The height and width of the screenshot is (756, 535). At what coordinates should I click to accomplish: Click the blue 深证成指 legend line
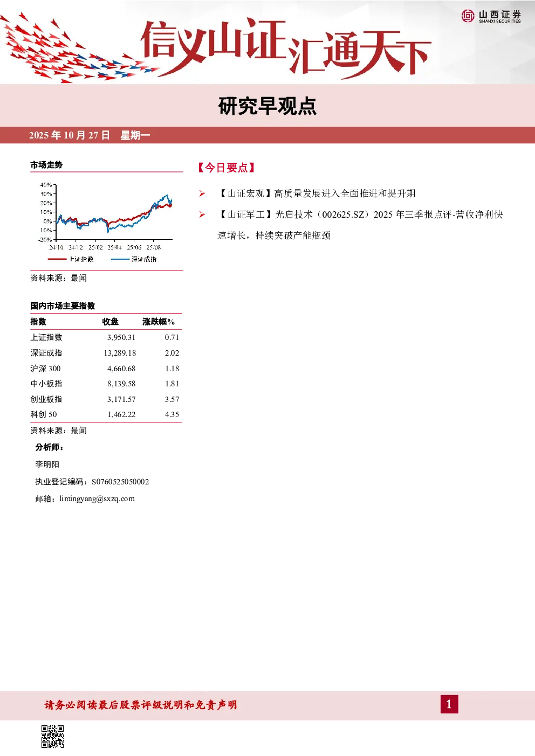click(x=120, y=259)
